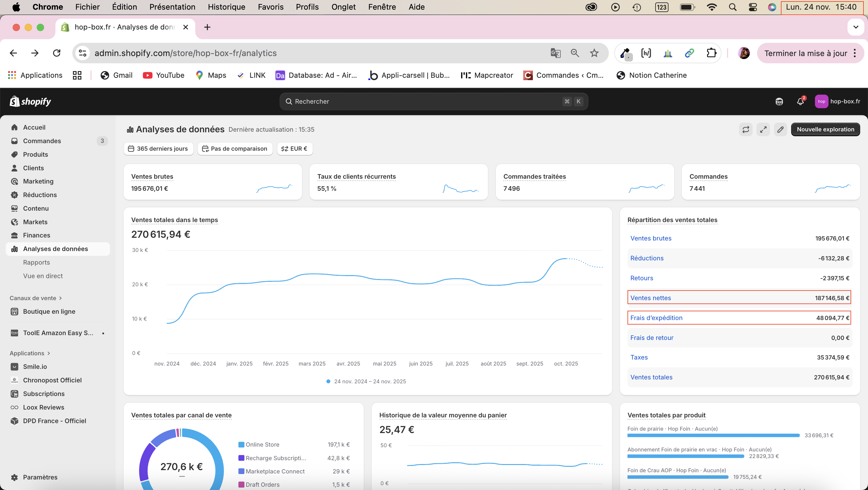
Task: Click the Online Store legend color swatch
Action: pos(241,444)
